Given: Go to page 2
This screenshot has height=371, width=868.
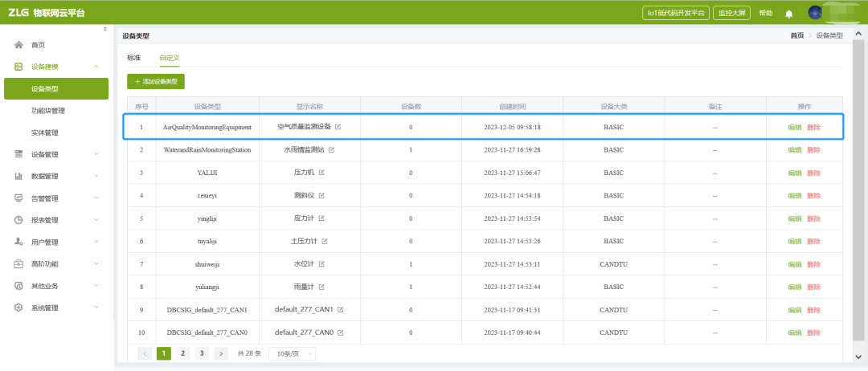Looking at the screenshot, I should (x=182, y=353).
